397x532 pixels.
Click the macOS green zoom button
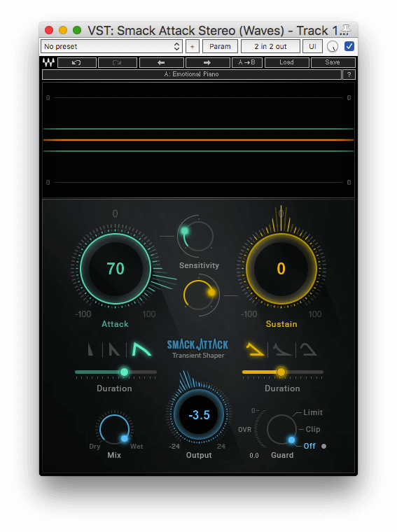pos(77,30)
